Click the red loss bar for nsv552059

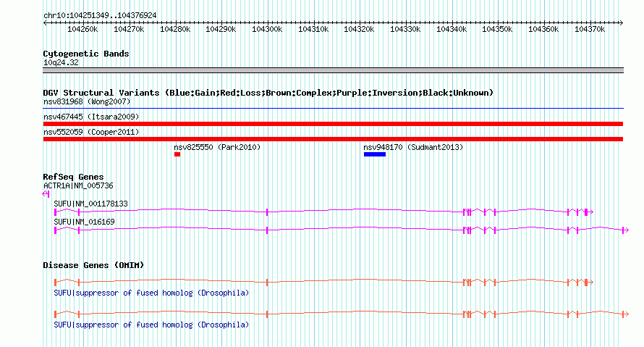[x=333, y=139]
